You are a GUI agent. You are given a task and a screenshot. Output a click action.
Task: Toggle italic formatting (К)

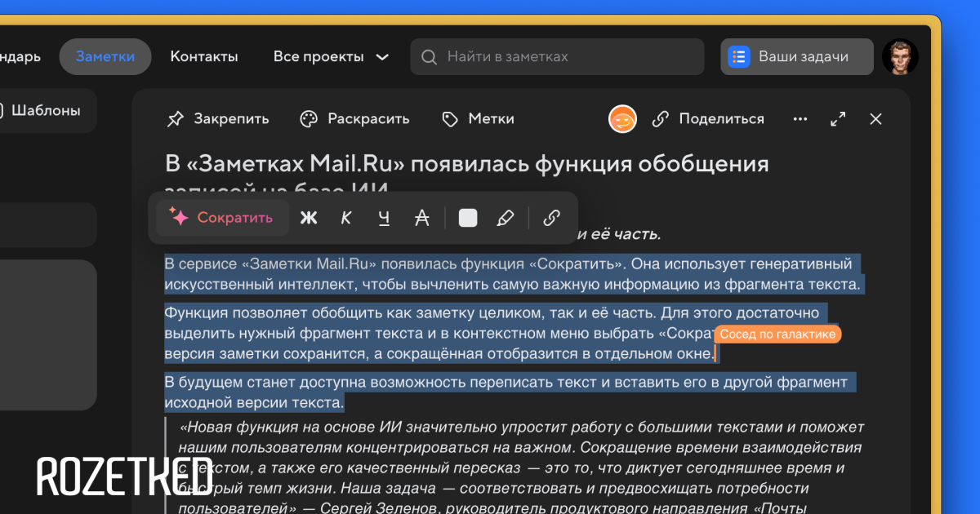[346, 218]
